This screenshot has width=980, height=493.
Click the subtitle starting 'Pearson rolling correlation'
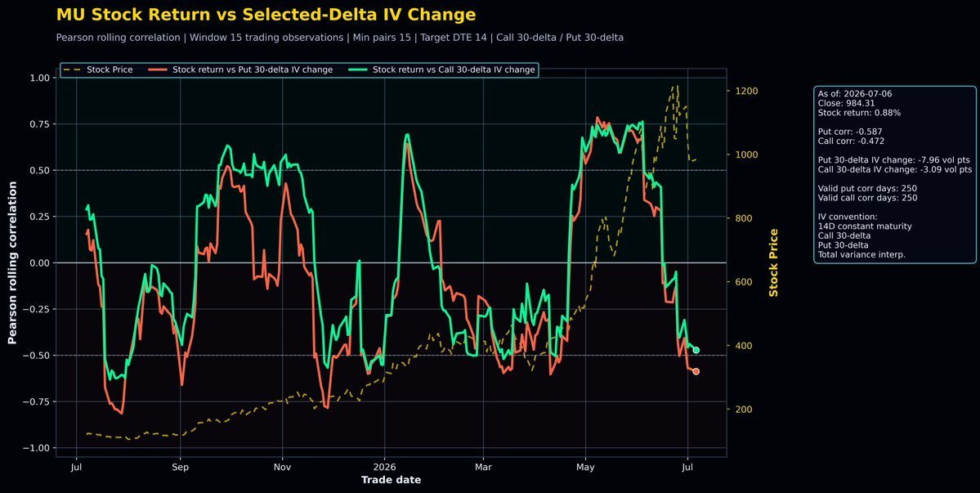pyautogui.click(x=339, y=38)
